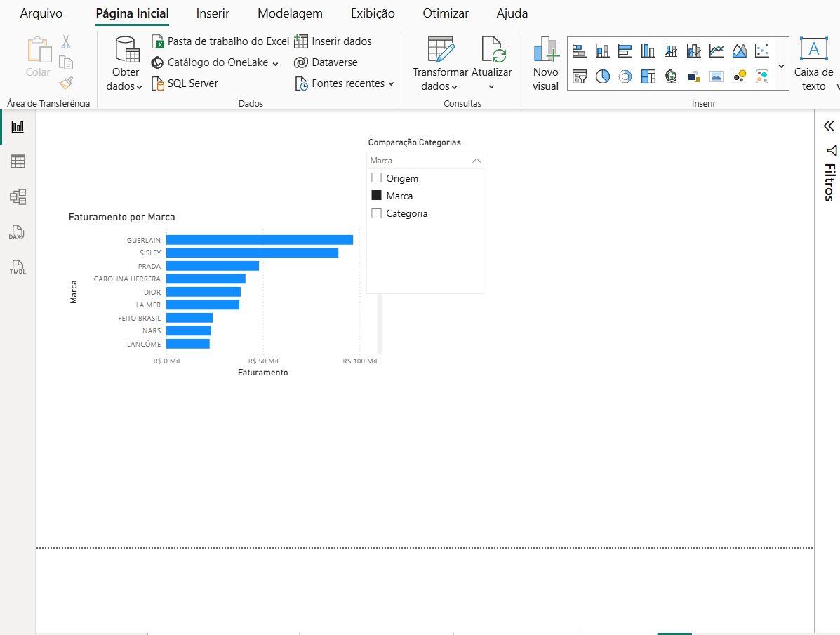Select the colorful dots custom visual
840x635 pixels.
point(762,76)
